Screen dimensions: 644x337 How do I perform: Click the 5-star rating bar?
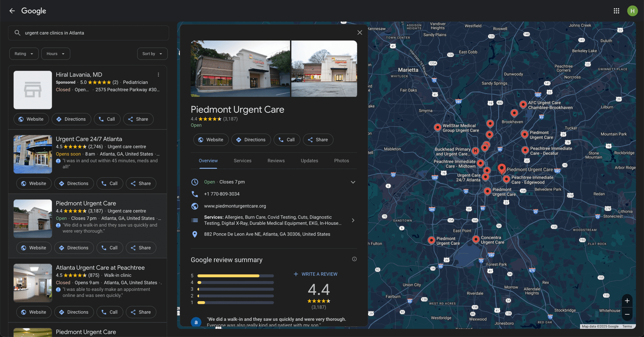[235, 276]
